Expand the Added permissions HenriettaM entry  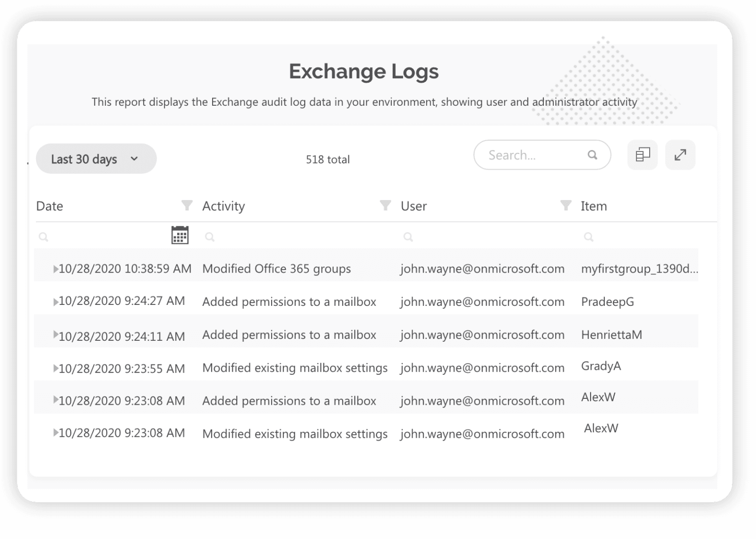[x=56, y=334]
